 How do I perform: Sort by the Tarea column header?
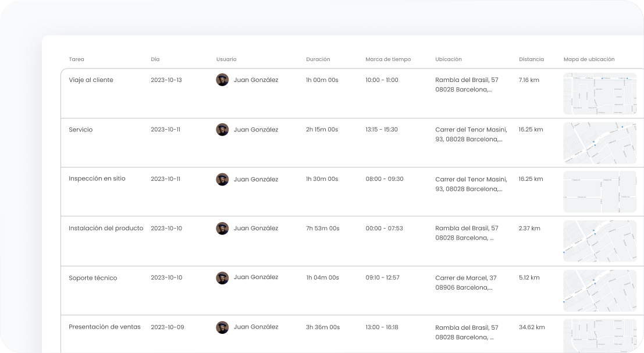pos(76,59)
